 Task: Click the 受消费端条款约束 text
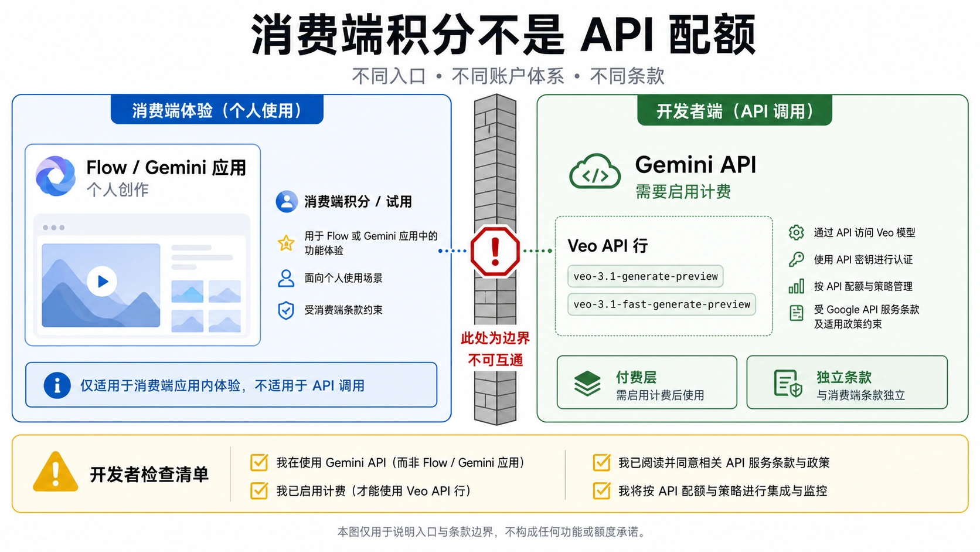(343, 310)
